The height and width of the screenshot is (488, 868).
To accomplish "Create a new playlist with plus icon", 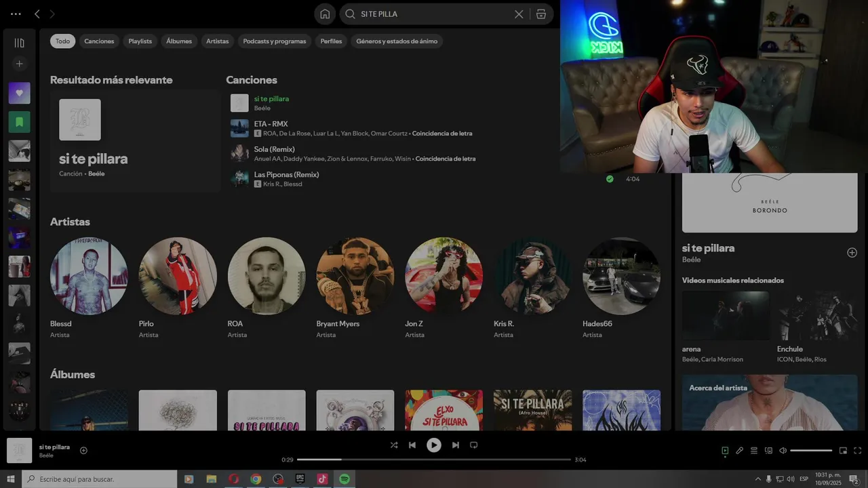I will (x=19, y=64).
